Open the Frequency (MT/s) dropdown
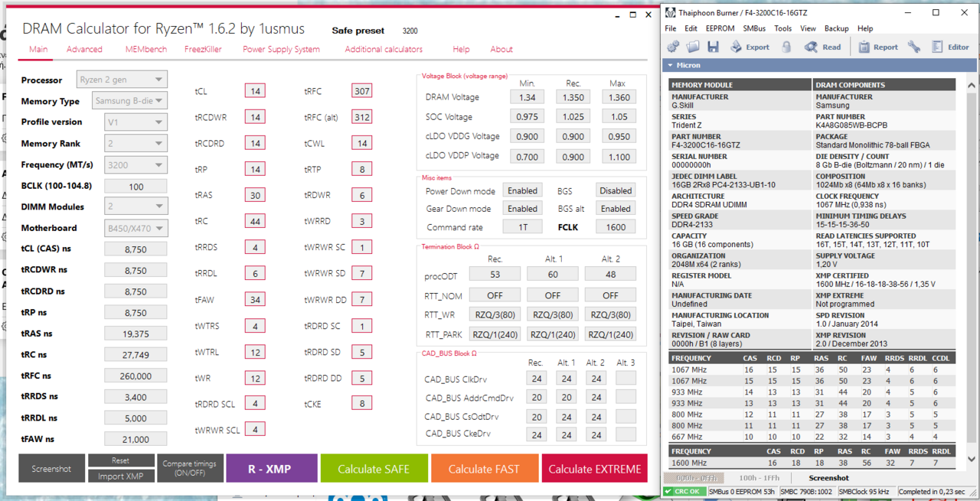 tap(135, 164)
